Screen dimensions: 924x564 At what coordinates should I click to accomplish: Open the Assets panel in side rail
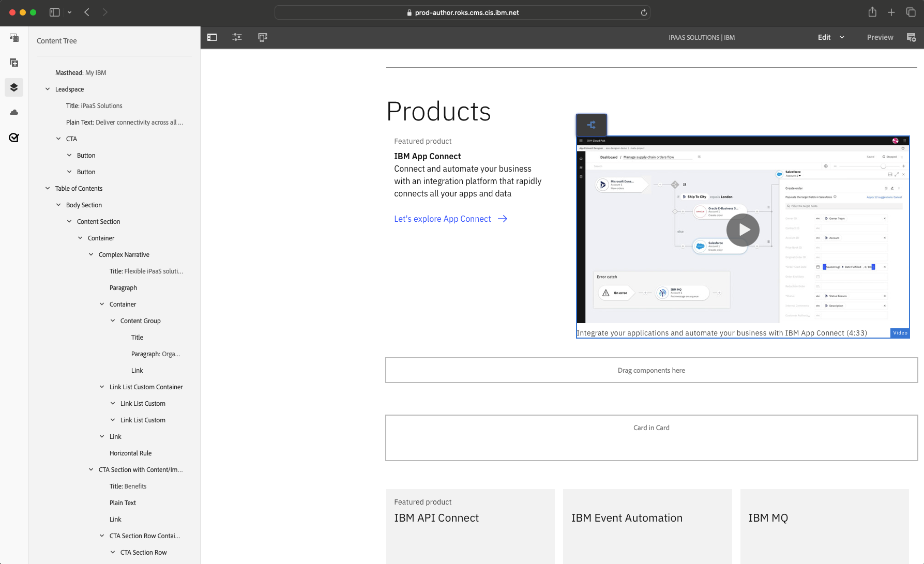coord(14,38)
